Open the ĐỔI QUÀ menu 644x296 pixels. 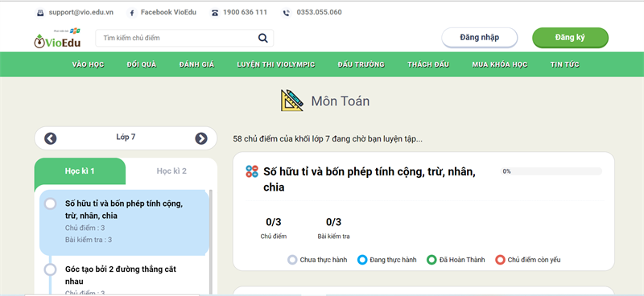coord(142,64)
